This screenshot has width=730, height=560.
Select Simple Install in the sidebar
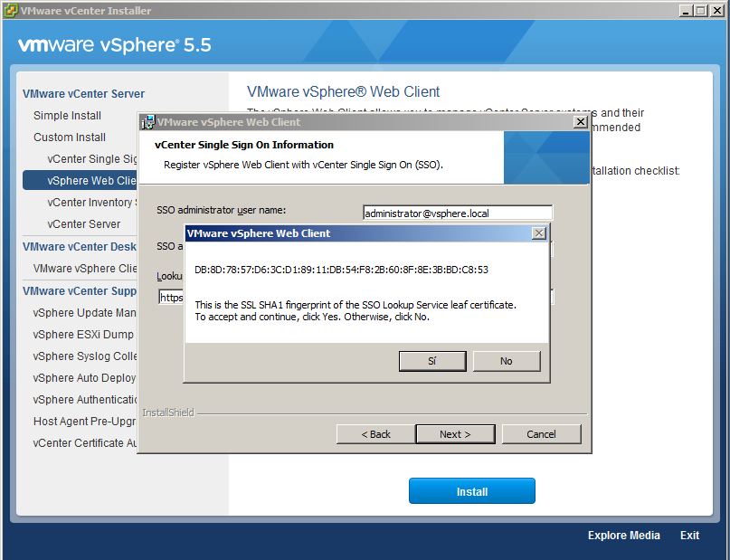point(68,116)
